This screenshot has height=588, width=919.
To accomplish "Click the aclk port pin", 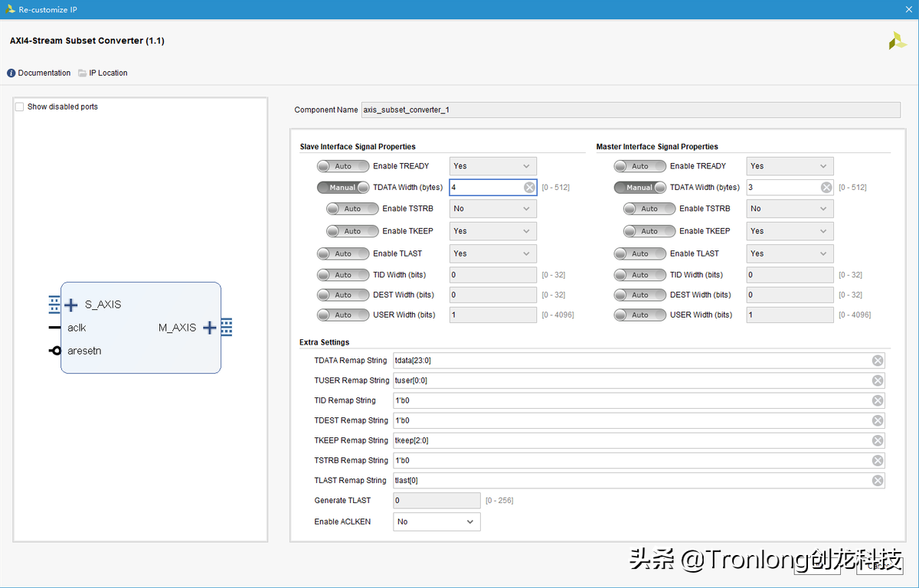I will tap(55, 328).
